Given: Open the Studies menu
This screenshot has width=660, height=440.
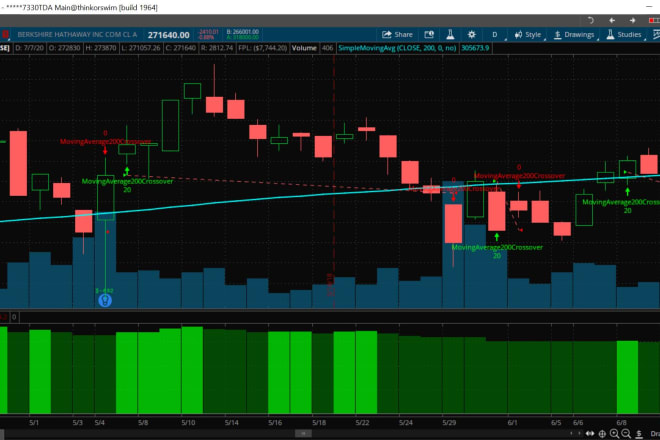Looking at the screenshot, I should pyautogui.click(x=624, y=35).
